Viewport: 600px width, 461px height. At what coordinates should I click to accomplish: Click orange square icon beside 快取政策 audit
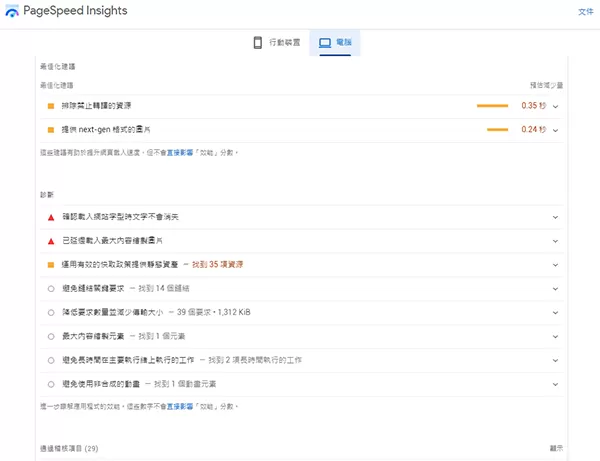(x=50, y=265)
